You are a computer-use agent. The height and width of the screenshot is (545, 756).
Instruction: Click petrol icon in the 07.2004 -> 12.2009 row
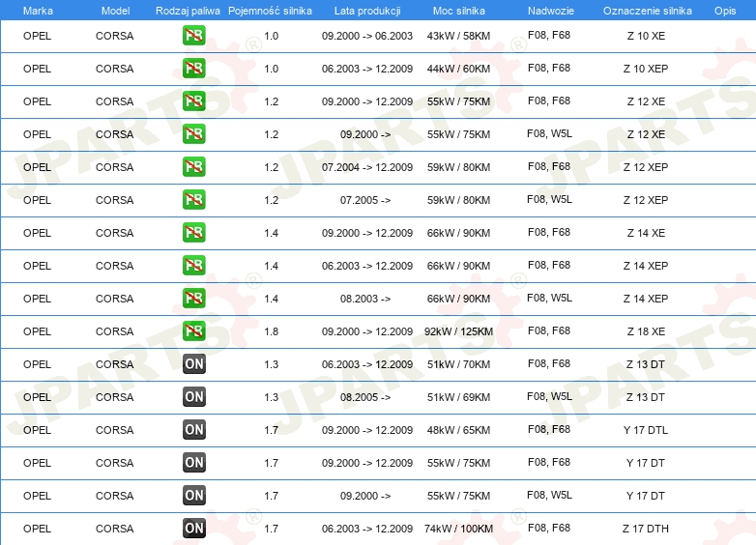[193, 167]
